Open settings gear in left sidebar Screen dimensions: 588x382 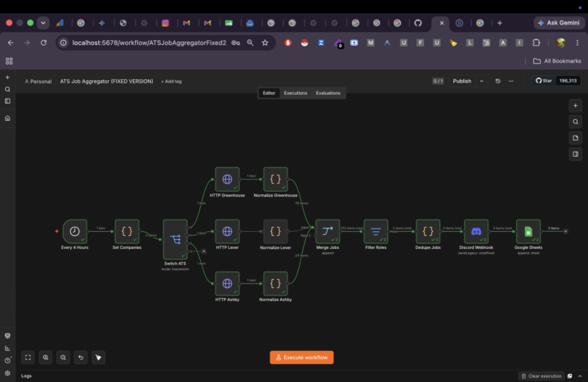pos(7,373)
